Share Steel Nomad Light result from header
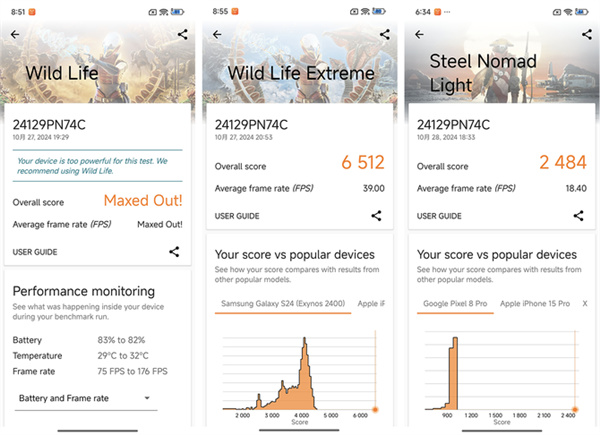 (x=587, y=34)
